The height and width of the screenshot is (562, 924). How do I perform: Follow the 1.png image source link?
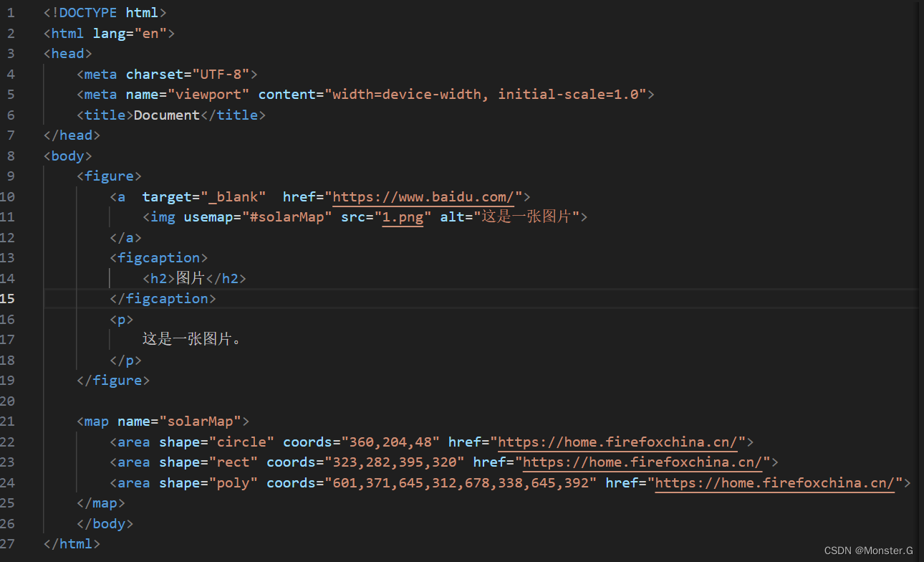[x=403, y=216]
